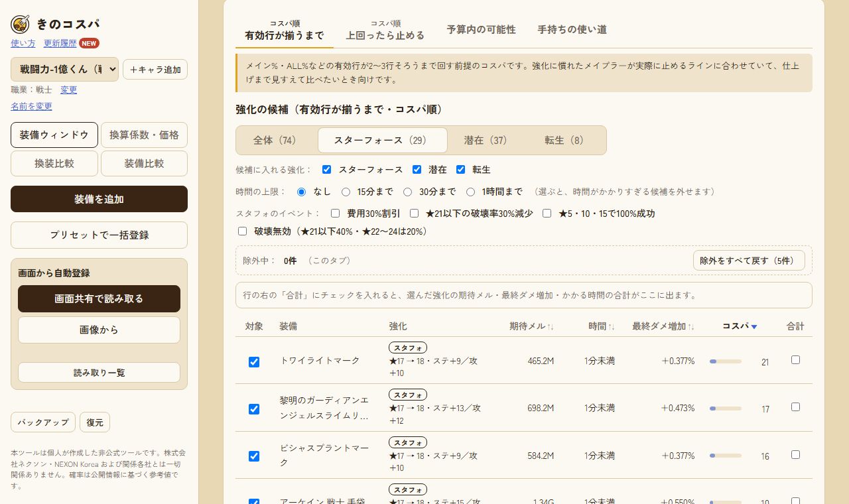Select the 1時間まで time limit
The width and height of the screenshot is (849, 504).
click(470, 192)
